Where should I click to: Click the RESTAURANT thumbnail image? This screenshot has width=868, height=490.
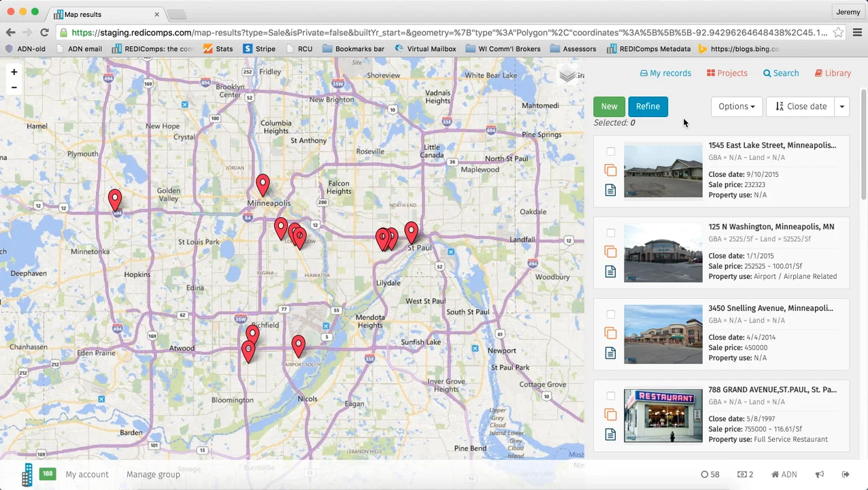point(663,415)
